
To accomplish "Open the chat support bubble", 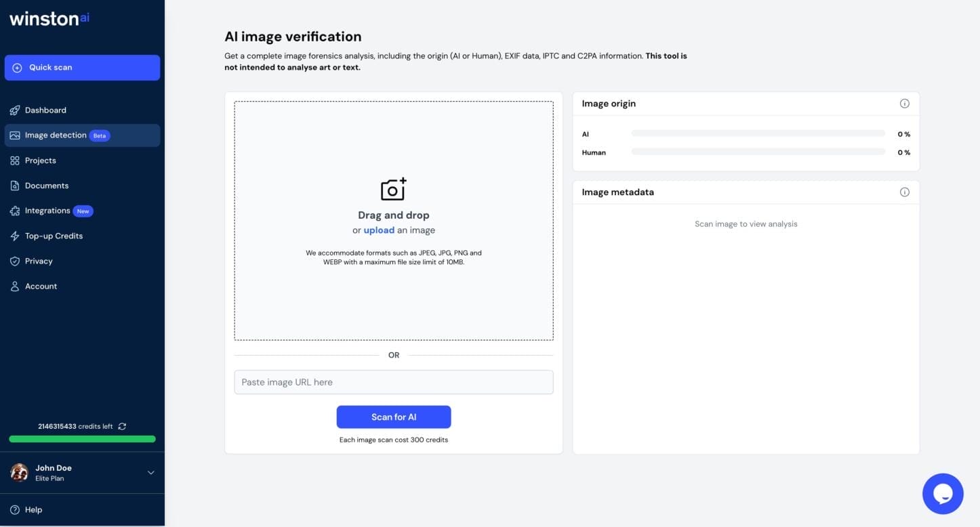I will tap(943, 493).
